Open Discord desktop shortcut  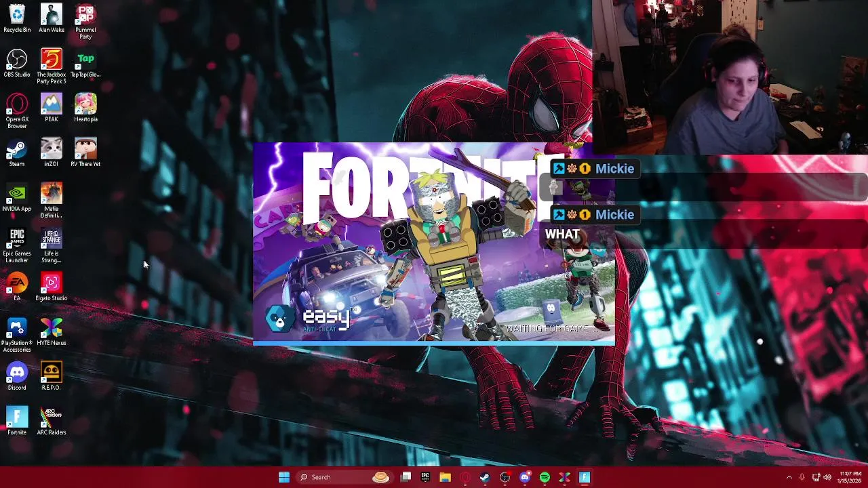coord(17,376)
